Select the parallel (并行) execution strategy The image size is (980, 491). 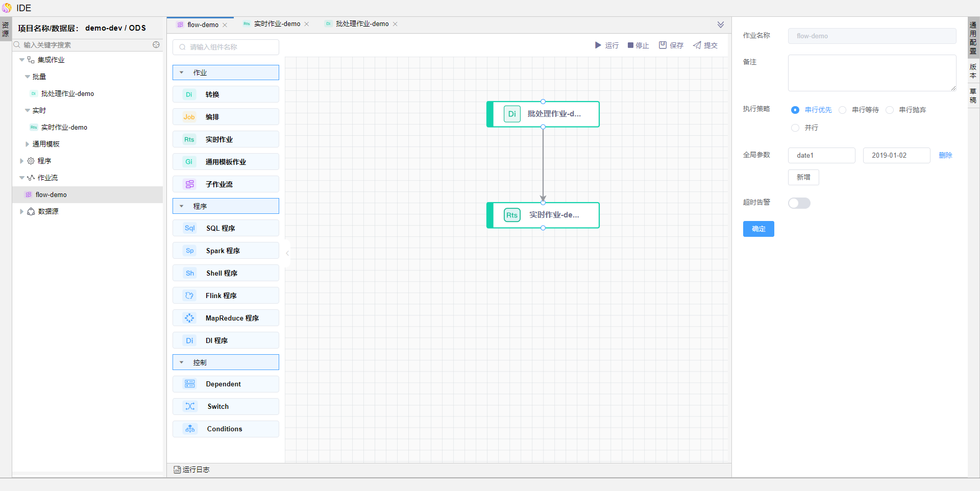tap(795, 128)
